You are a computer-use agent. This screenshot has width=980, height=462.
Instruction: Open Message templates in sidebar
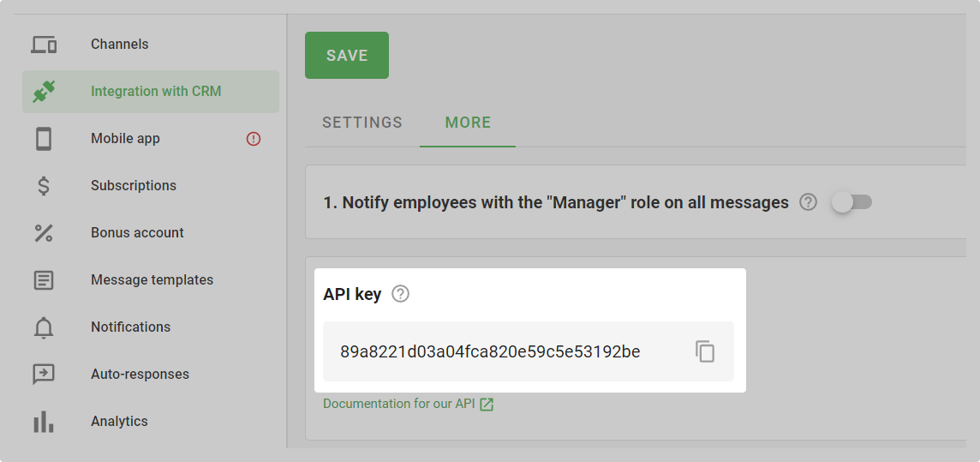pos(152,280)
